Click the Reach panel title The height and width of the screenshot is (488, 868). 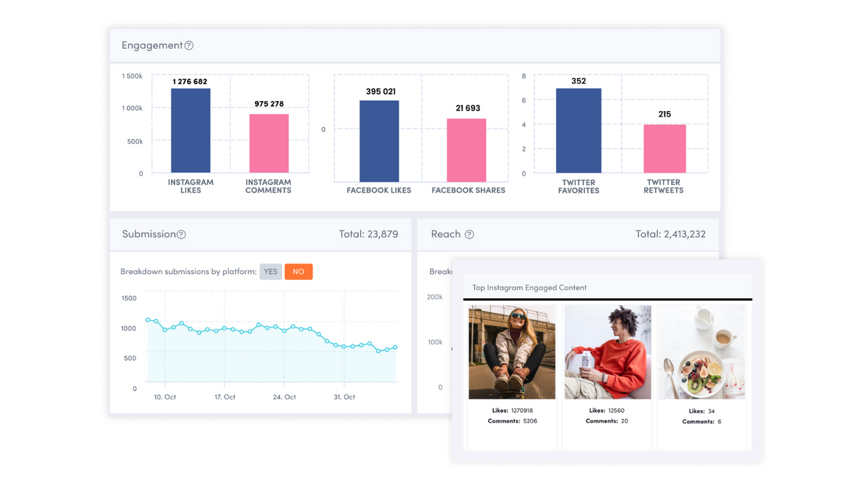tap(446, 234)
